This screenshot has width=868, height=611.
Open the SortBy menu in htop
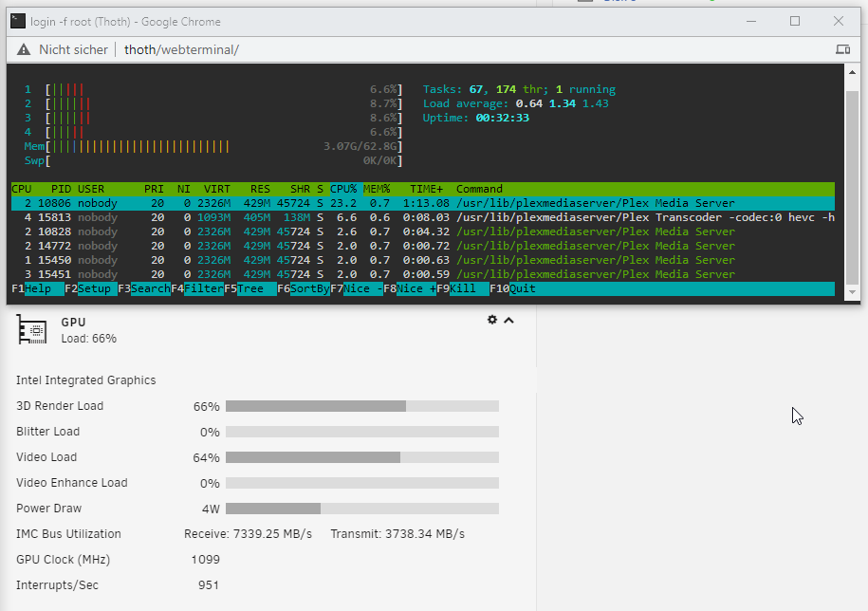coord(309,288)
